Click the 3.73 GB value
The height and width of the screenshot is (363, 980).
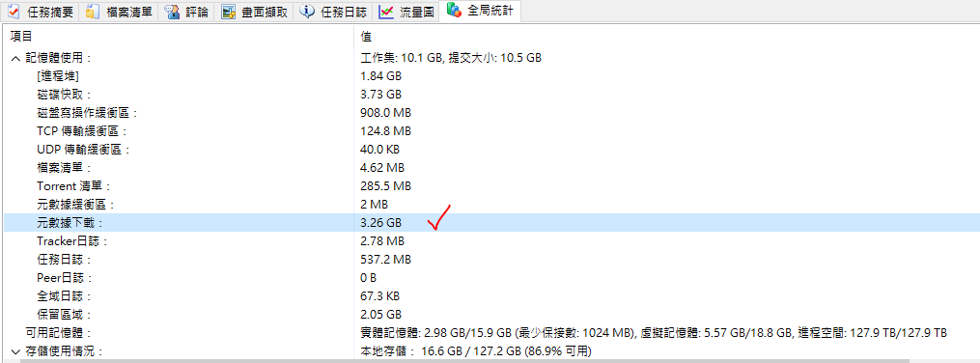(381, 95)
